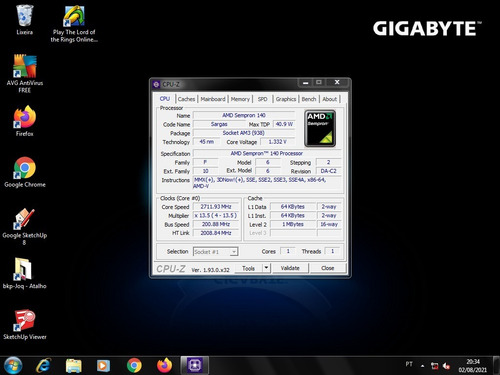This screenshot has width=500, height=375.
Task: Click the Chrome icon in the taskbar
Action: tap(134, 365)
